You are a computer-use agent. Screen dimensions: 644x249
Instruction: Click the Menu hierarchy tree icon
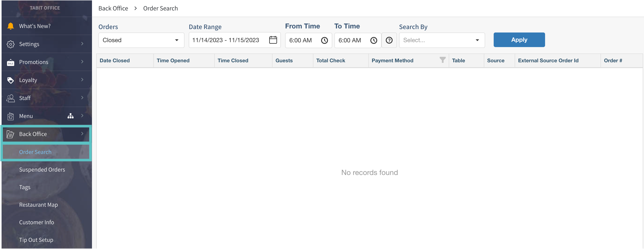70,116
